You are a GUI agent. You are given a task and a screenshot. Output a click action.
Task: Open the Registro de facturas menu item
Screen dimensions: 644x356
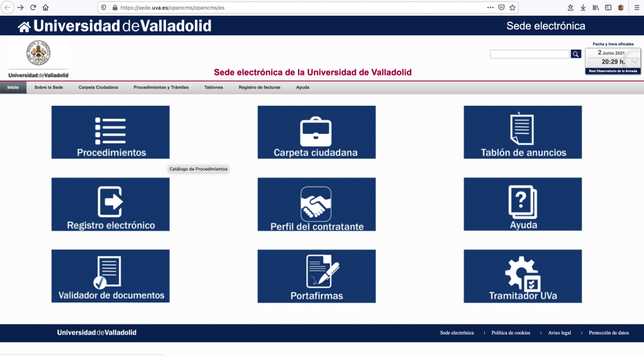260,87
